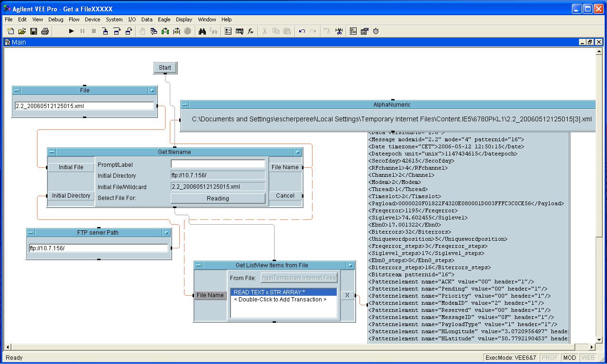Click the Open file folder icon

click(22, 31)
